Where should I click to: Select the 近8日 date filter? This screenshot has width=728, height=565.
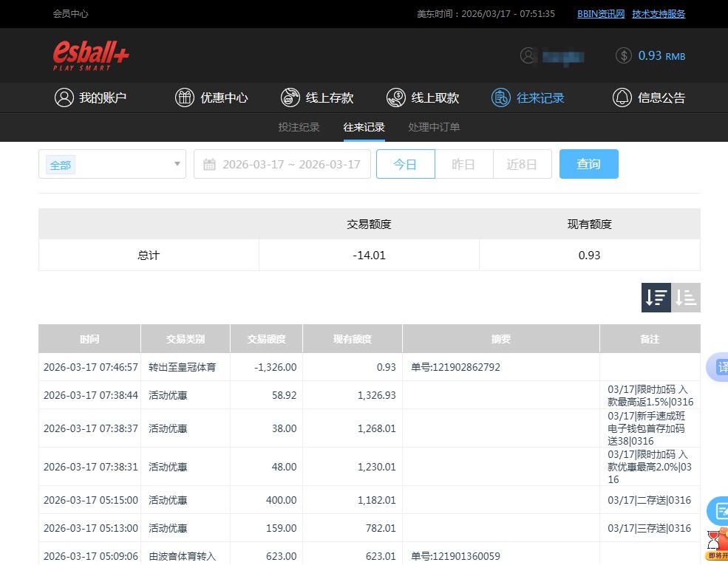point(522,164)
